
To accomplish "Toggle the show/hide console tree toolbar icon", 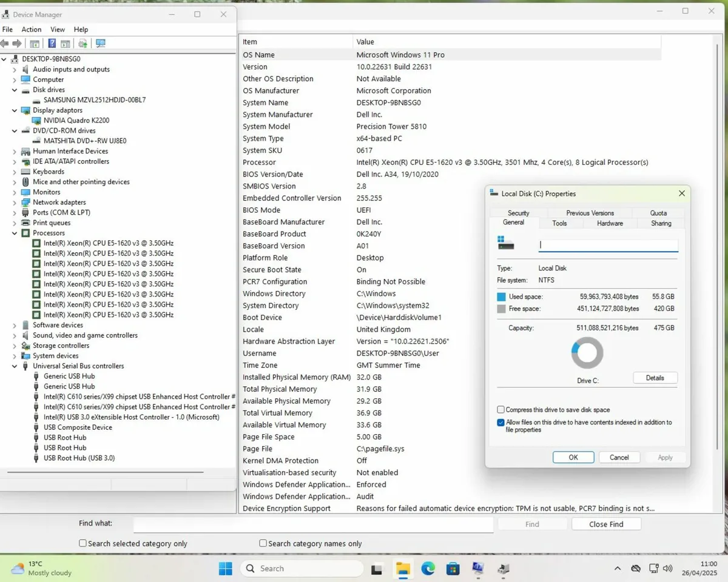I will coord(35,44).
